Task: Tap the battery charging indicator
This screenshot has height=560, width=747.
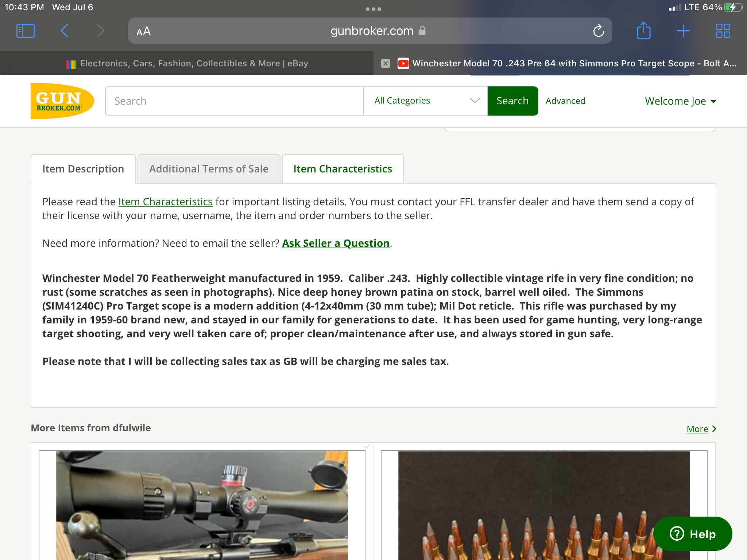Action: (x=733, y=7)
